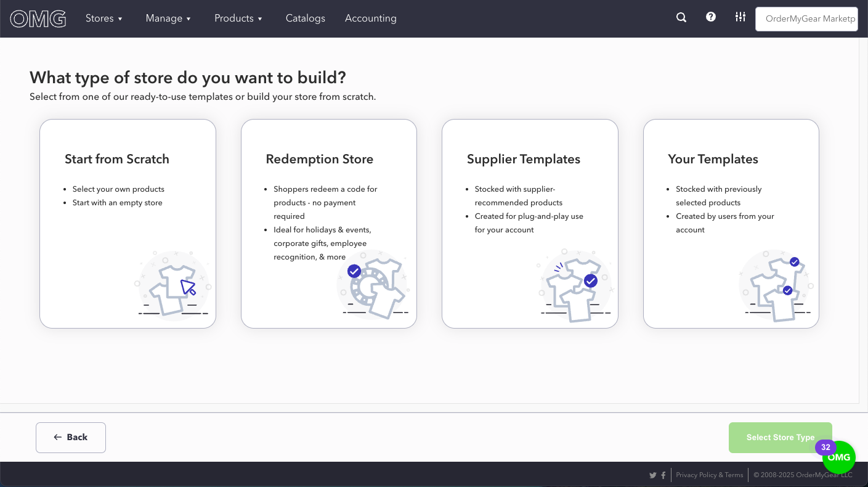Open the help question mark icon

pyautogui.click(x=711, y=17)
